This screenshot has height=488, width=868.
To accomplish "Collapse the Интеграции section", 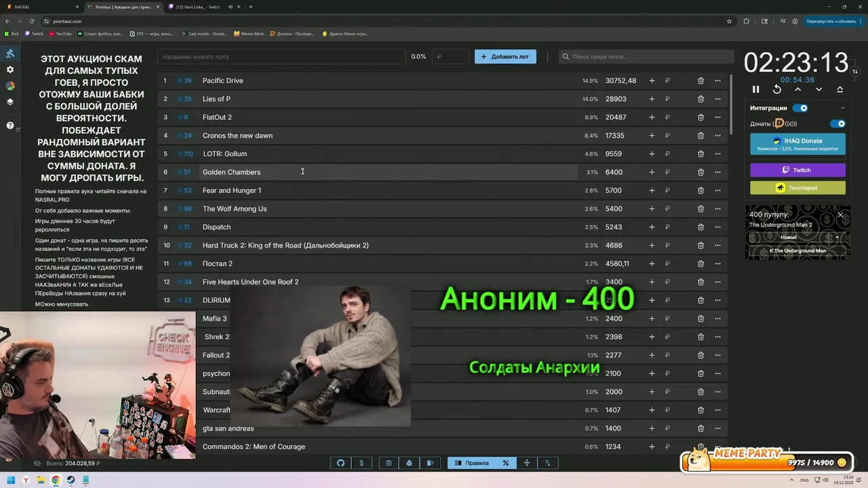I will pos(843,108).
